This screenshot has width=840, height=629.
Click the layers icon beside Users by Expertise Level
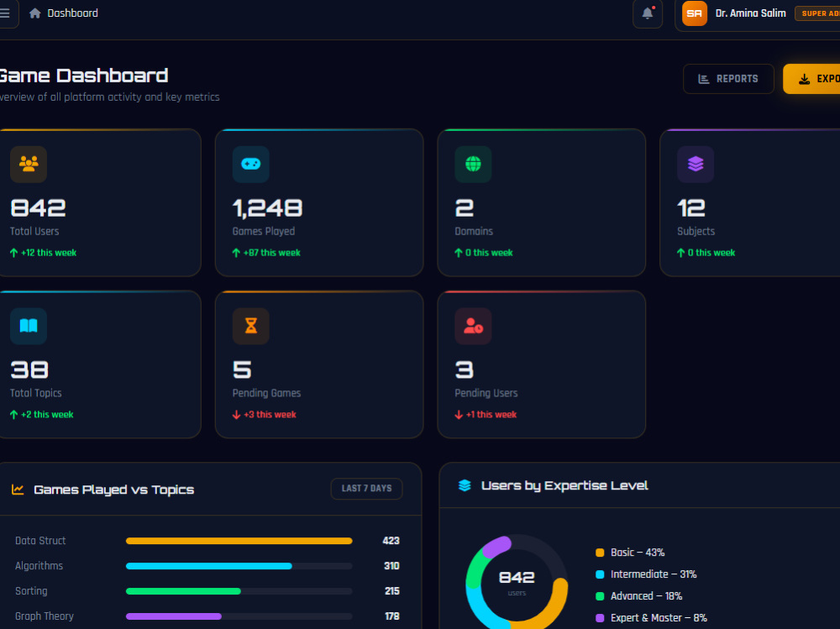tap(465, 485)
